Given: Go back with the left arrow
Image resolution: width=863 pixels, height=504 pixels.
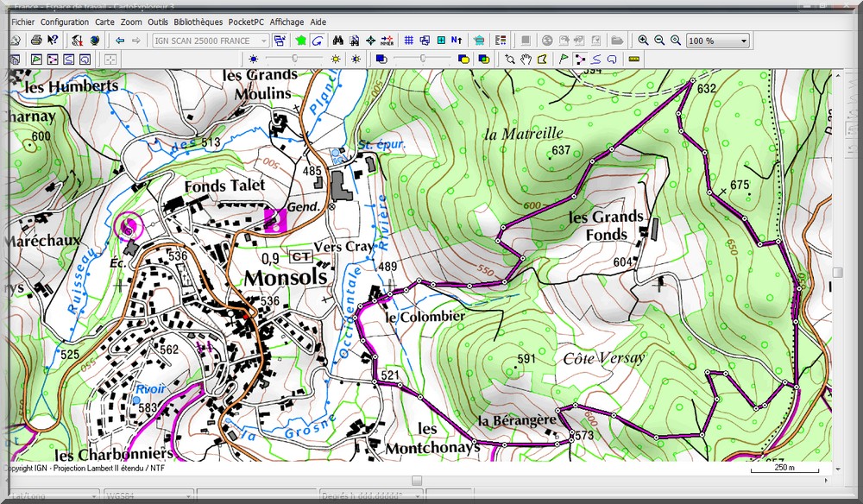Looking at the screenshot, I should (x=120, y=41).
